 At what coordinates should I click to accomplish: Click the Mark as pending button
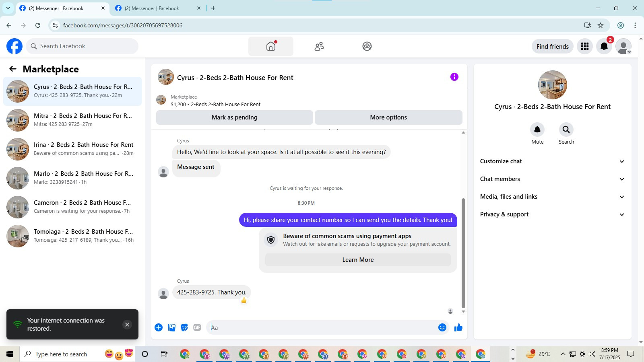point(235,117)
